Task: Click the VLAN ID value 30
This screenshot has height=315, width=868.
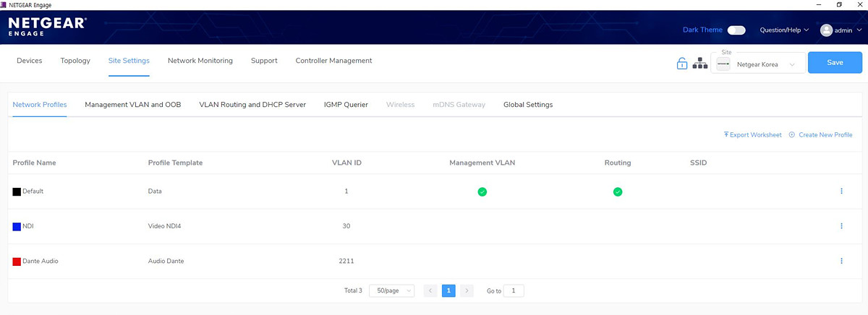Action: click(x=346, y=226)
